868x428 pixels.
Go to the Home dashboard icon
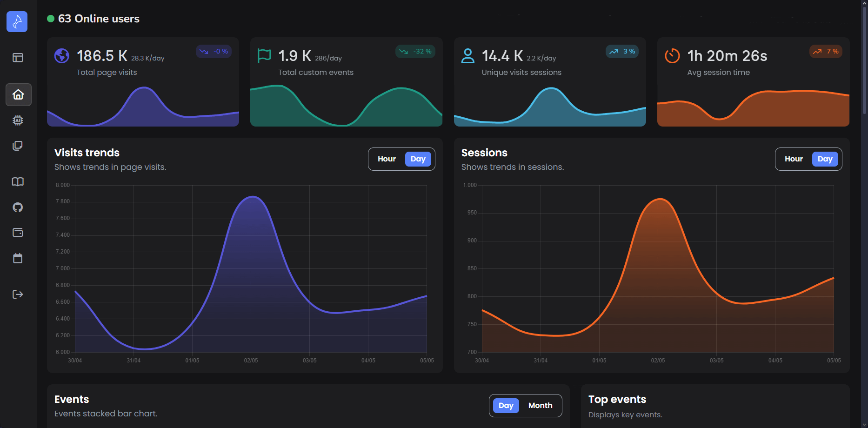(x=18, y=95)
